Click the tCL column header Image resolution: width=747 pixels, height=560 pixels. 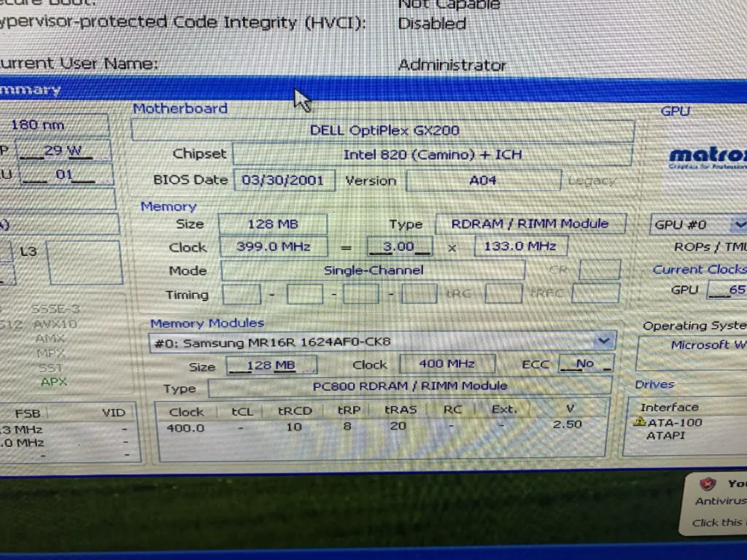242,411
